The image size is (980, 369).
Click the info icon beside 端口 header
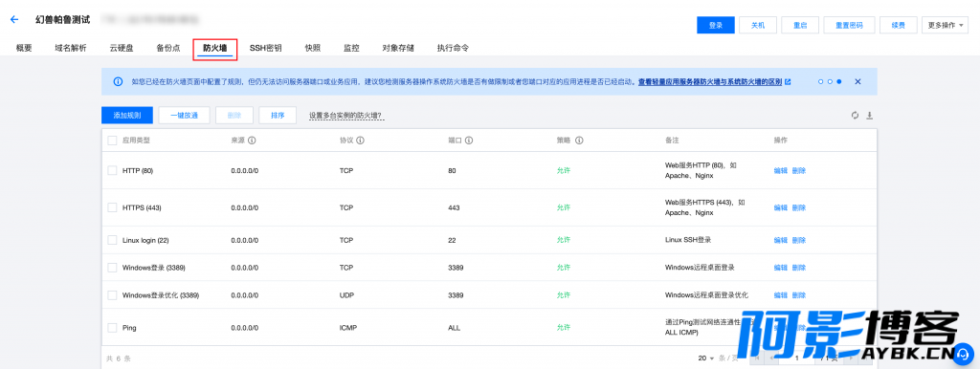point(469,141)
